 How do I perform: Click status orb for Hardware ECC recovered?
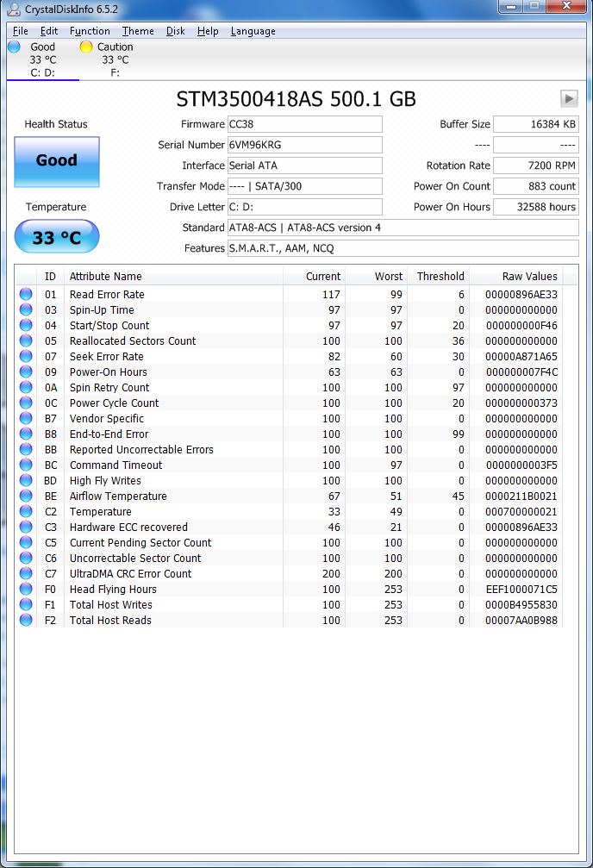pos(26,527)
